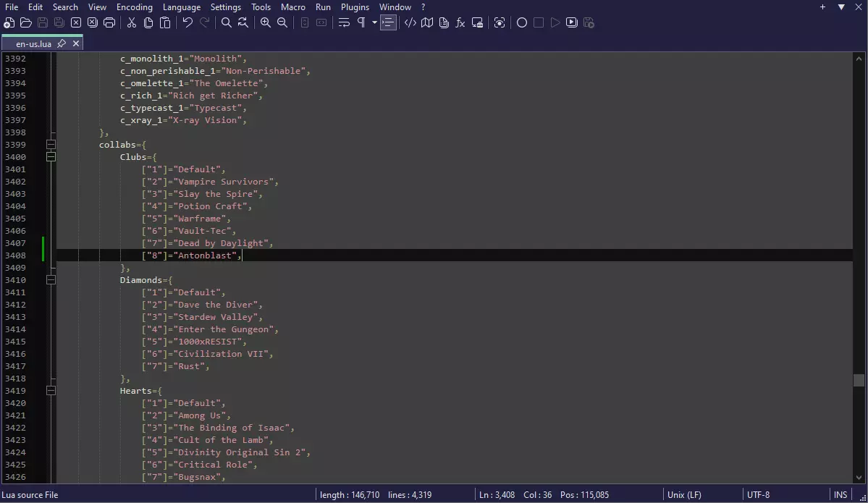Click the Playback macro triangle icon
The image size is (868, 503).
(x=555, y=22)
